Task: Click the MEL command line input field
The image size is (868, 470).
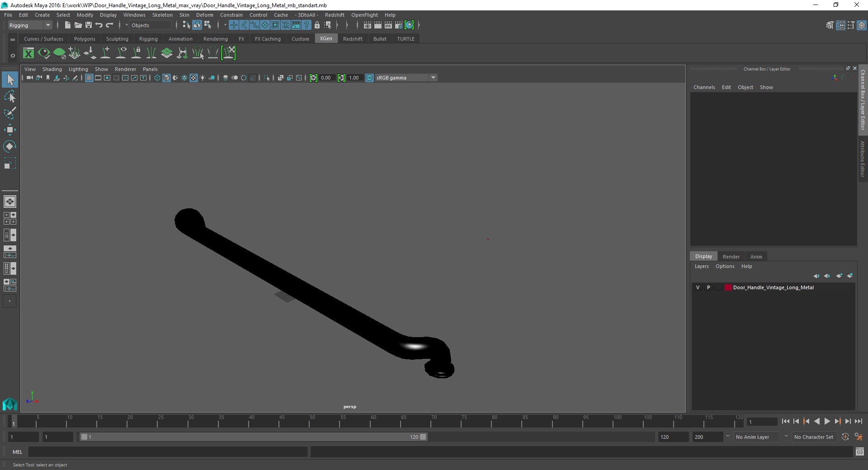Action: pyautogui.click(x=168, y=451)
